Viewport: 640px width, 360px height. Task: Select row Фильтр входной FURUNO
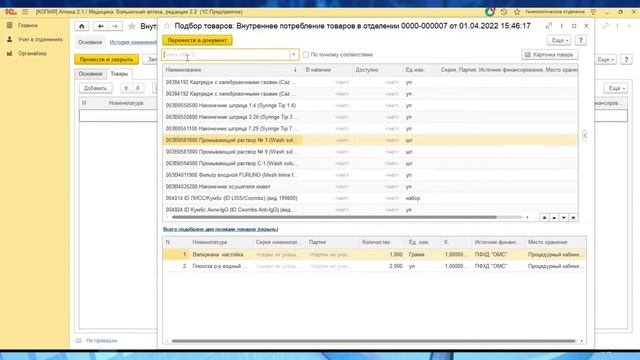pos(370,175)
